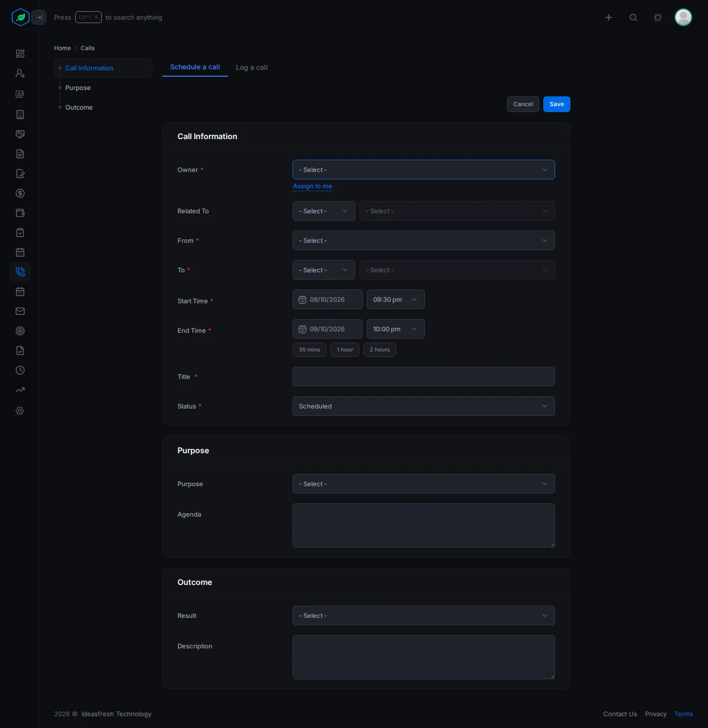The image size is (708, 728).
Task: Open the End Time 10:00 pm dropdown
Action: pyautogui.click(x=396, y=329)
